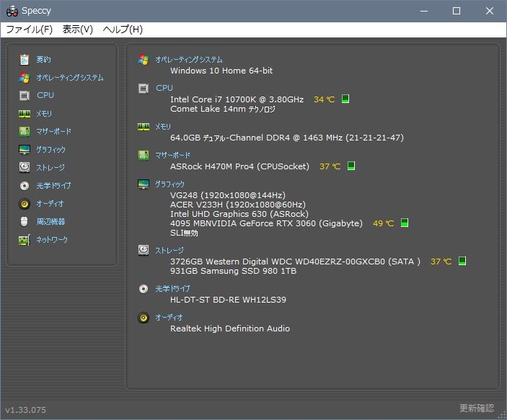Click the 64.0GB DDR4 memory line
507x420 pixels.
point(287,138)
